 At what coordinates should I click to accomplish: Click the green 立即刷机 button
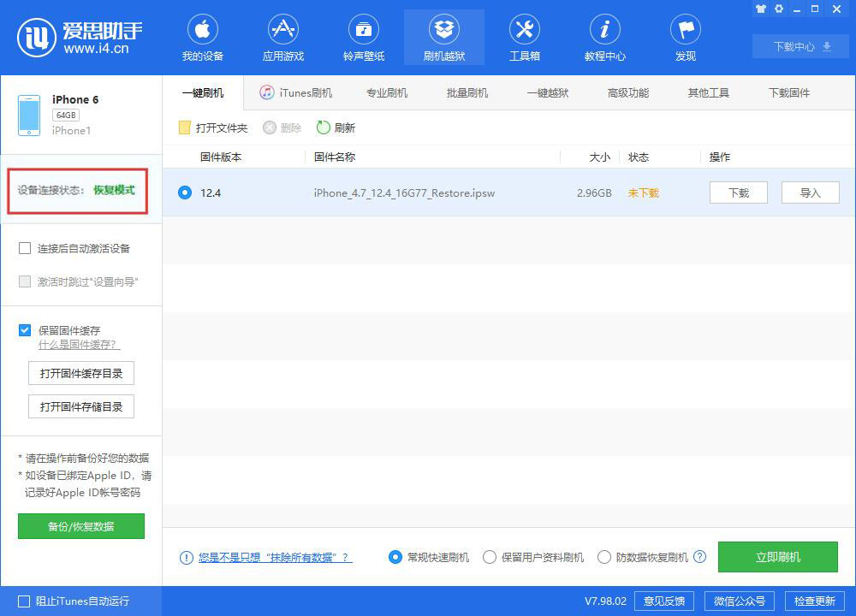[x=777, y=557]
